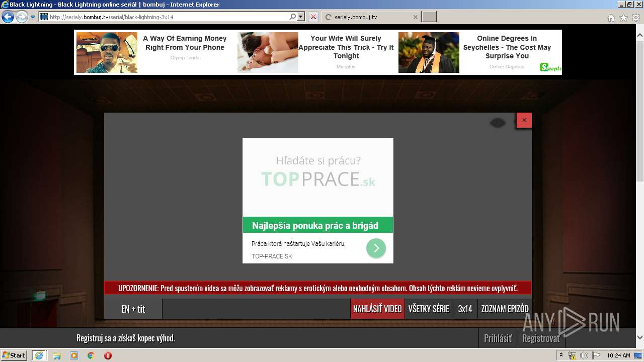Toggle the eye icon on the player
The image size is (644, 362).
tap(498, 122)
